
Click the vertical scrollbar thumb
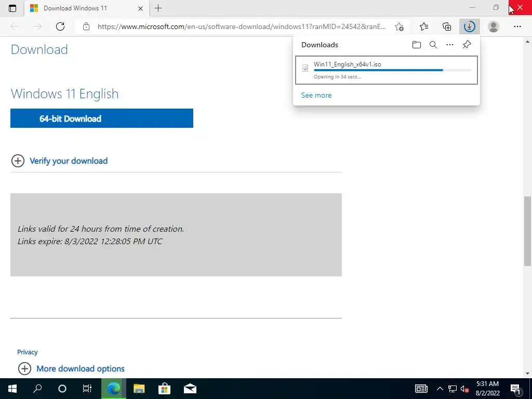(x=528, y=231)
